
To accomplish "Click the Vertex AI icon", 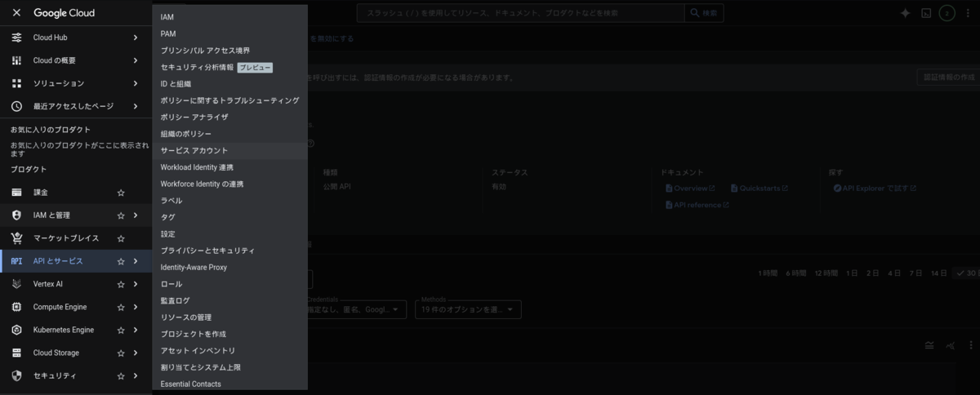I will tap(16, 284).
